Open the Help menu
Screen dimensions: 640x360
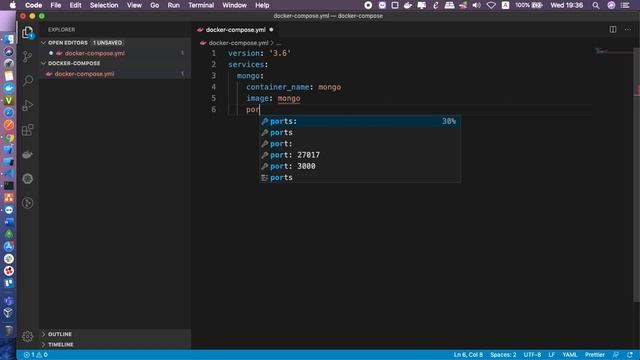pyautogui.click(x=262, y=5)
